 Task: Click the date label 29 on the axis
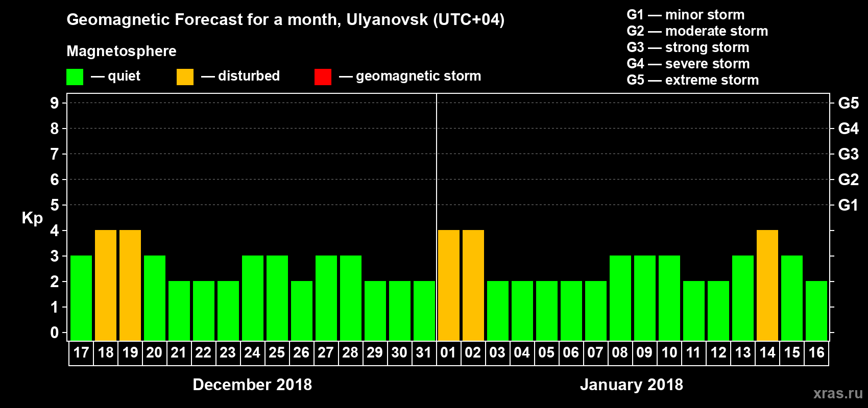[375, 352]
